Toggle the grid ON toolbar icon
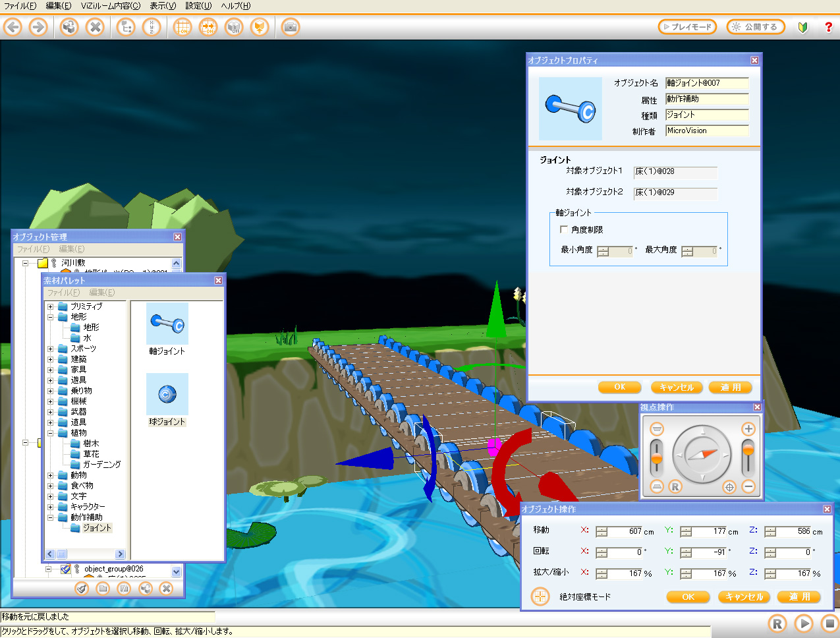The width and height of the screenshot is (840, 638). pos(182,27)
